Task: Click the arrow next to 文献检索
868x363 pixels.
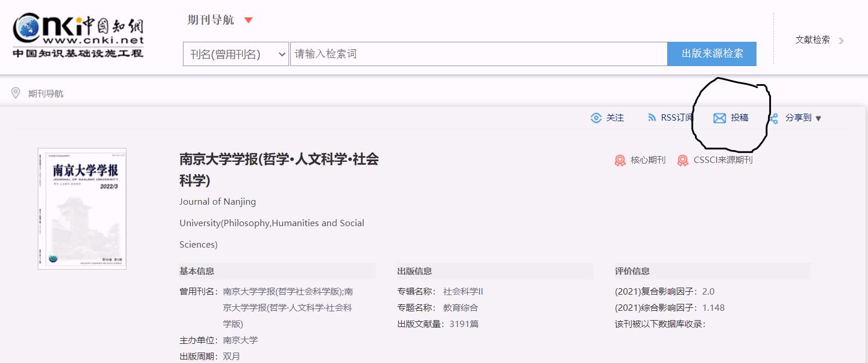Action: (x=841, y=41)
